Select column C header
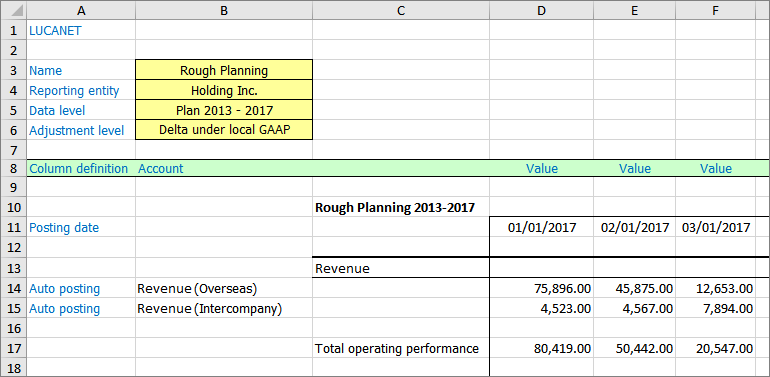 coord(401,10)
